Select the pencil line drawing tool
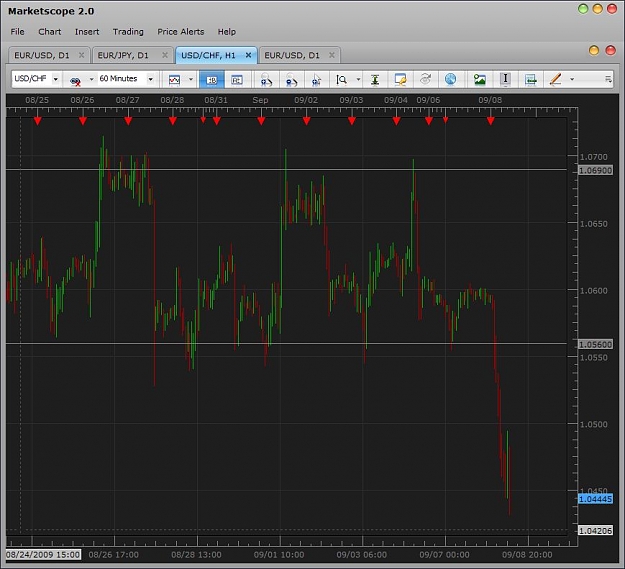Viewport: 625px width, 569px height. click(555, 79)
